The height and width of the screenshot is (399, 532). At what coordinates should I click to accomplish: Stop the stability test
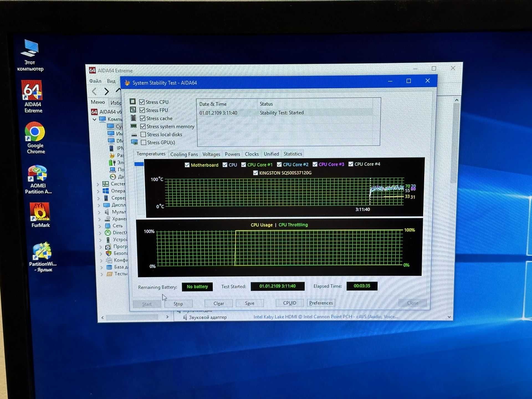click(x=178, y=304)
